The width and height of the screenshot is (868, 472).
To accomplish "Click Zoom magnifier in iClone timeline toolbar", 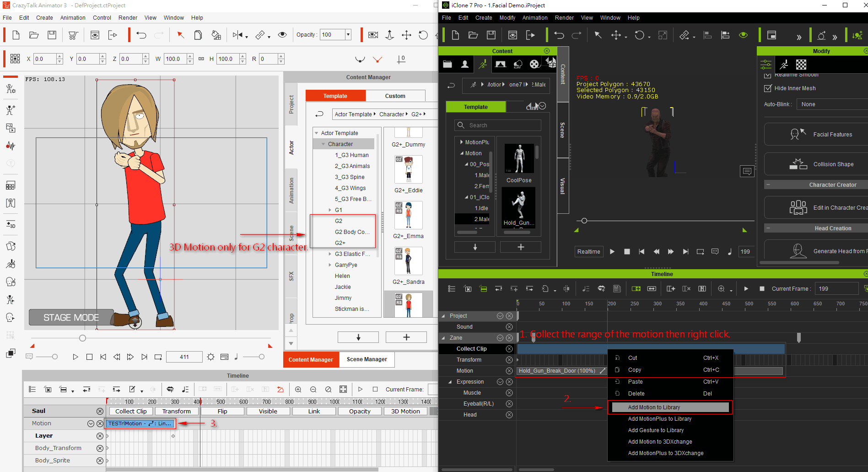I will click(x=722, y=288).
